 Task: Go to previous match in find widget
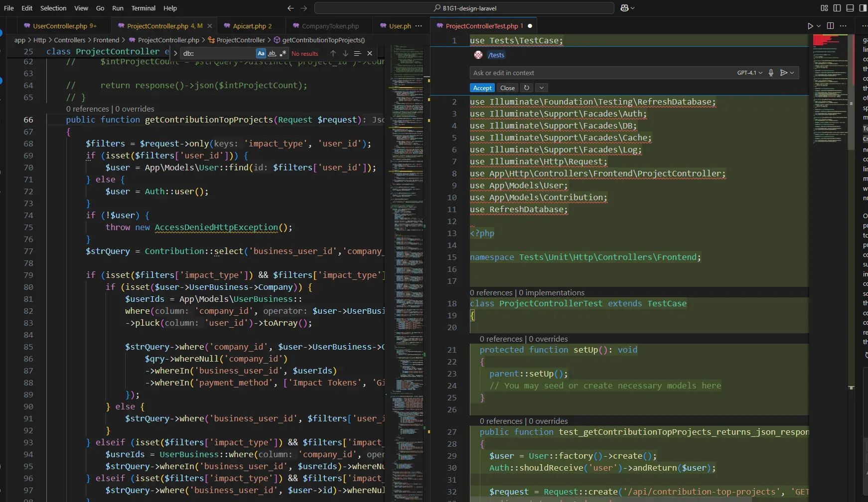pyautogui.click(x=333, y=53)
